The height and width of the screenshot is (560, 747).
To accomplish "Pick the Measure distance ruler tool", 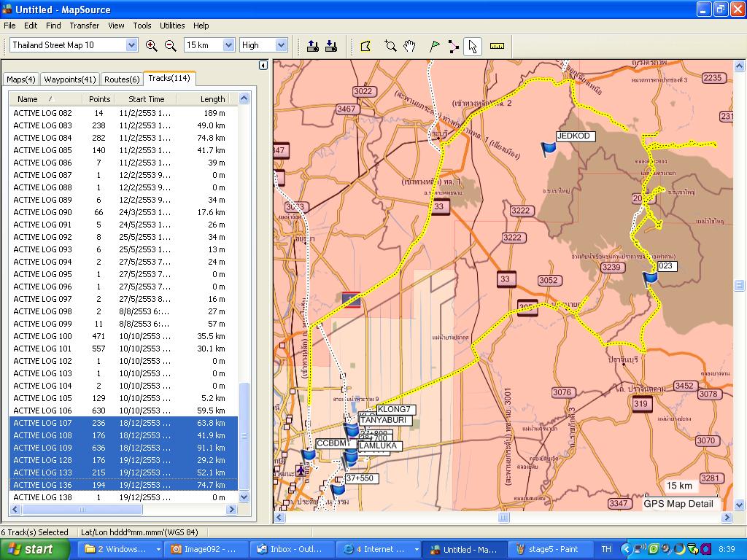I will click(497, 46).
